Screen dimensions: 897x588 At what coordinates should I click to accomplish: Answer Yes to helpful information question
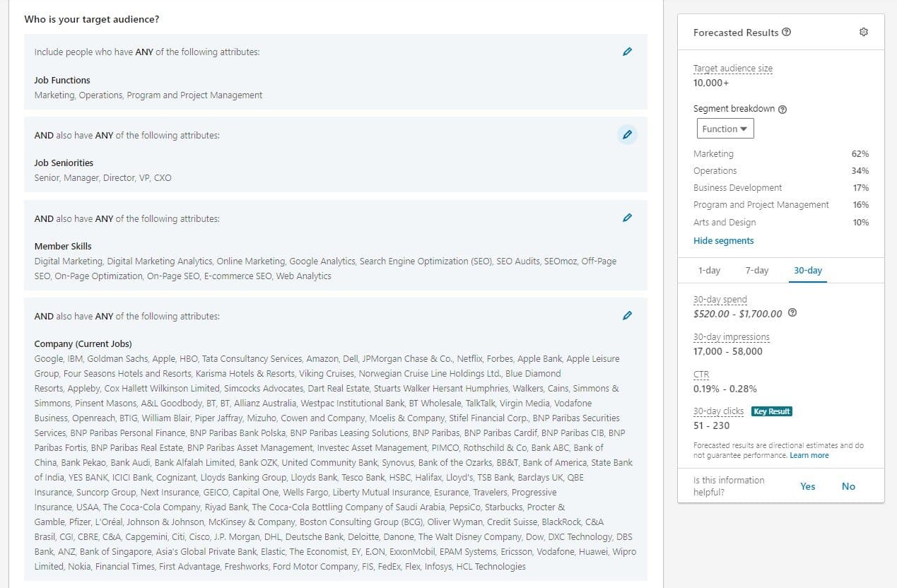(x=807, y=486)
